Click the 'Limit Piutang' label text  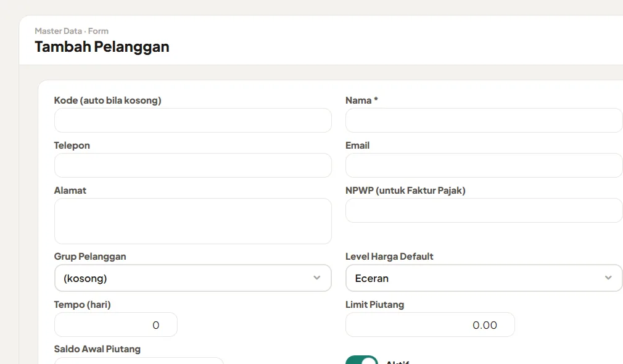[x=374, y=304]
